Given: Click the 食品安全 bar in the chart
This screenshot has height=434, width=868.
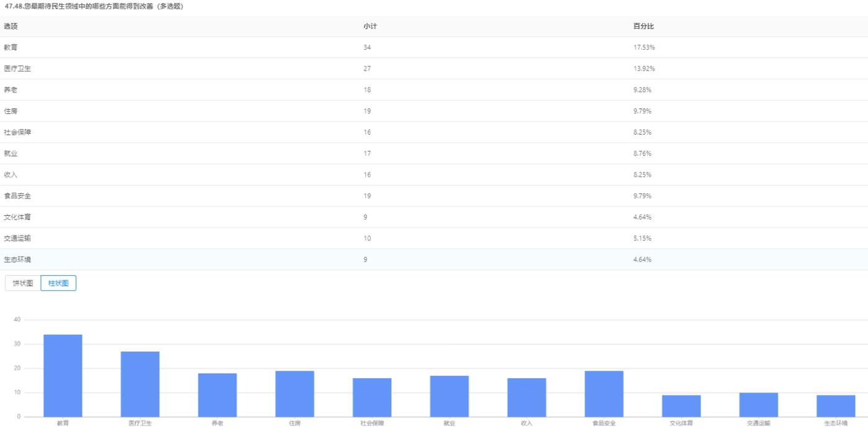Looking at the screenshot, I should (604, 394).
